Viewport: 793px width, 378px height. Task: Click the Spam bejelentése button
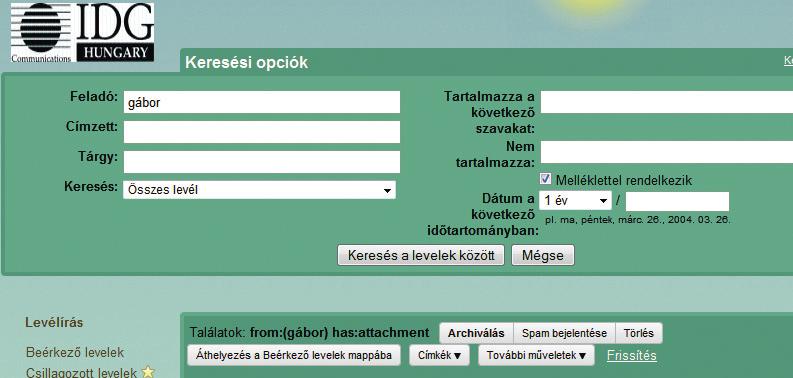pos(564,333)
